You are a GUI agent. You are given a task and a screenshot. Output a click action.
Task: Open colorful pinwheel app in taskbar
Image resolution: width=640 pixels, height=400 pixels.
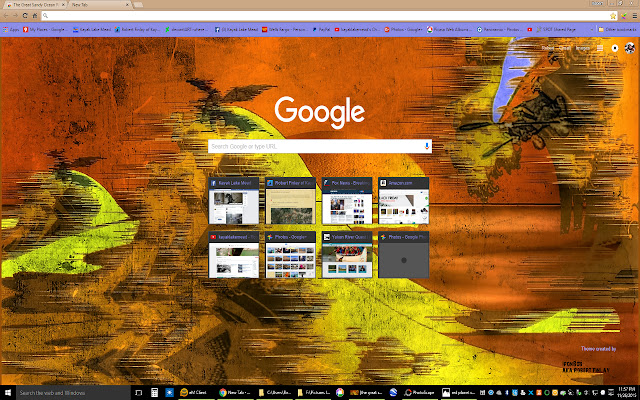coord(340,393)
